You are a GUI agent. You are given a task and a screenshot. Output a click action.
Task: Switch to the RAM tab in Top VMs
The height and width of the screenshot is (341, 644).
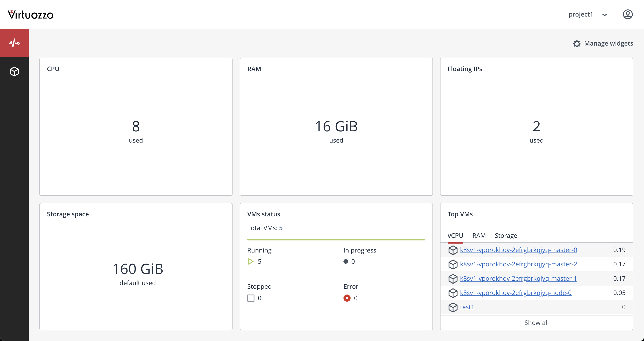point(479,236)
